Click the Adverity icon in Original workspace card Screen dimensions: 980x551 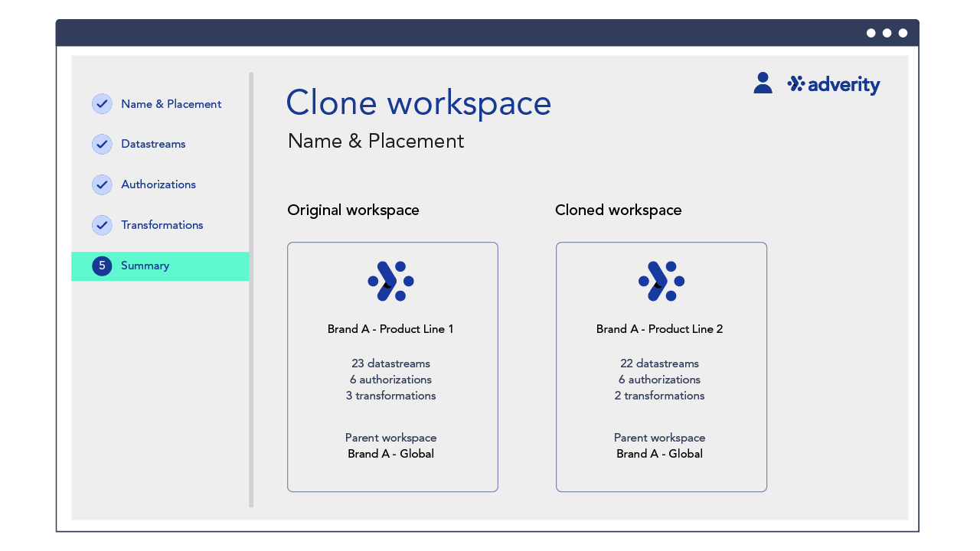[x=391, y=281]
